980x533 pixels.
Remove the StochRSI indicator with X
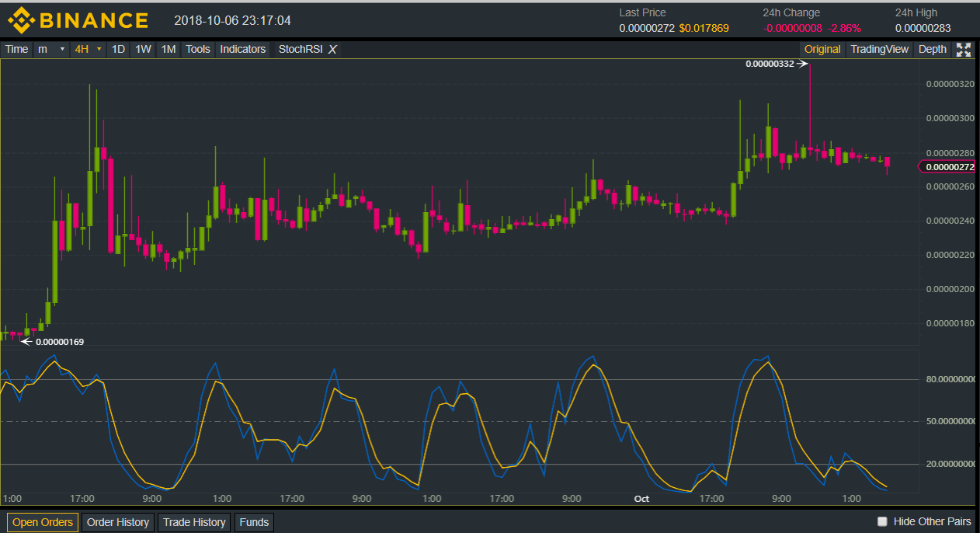pos(332,50)
